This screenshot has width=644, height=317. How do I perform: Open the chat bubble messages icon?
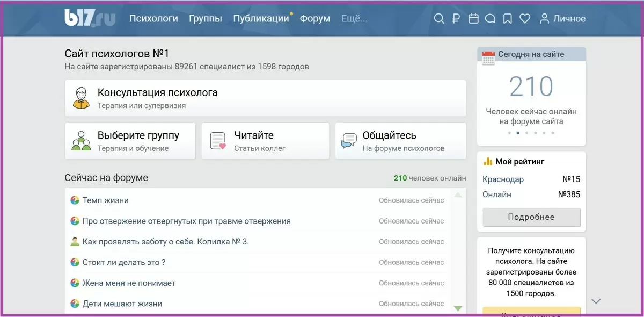point(490,18)
